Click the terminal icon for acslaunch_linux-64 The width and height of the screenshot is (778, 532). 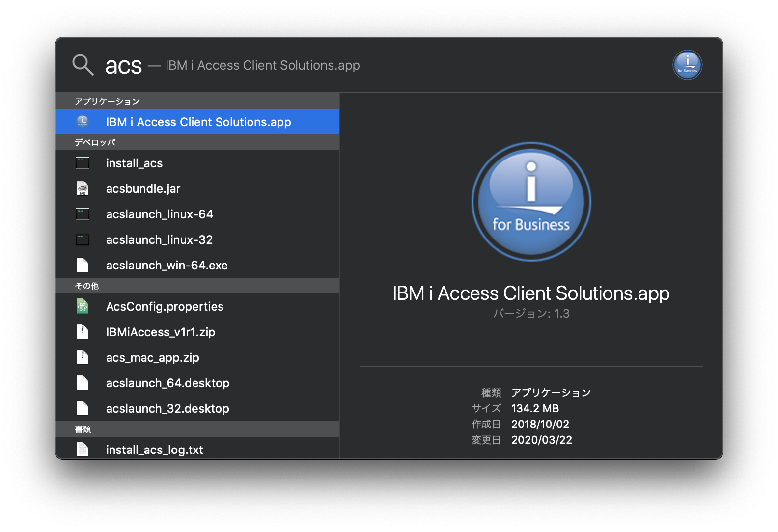[83, 214]
